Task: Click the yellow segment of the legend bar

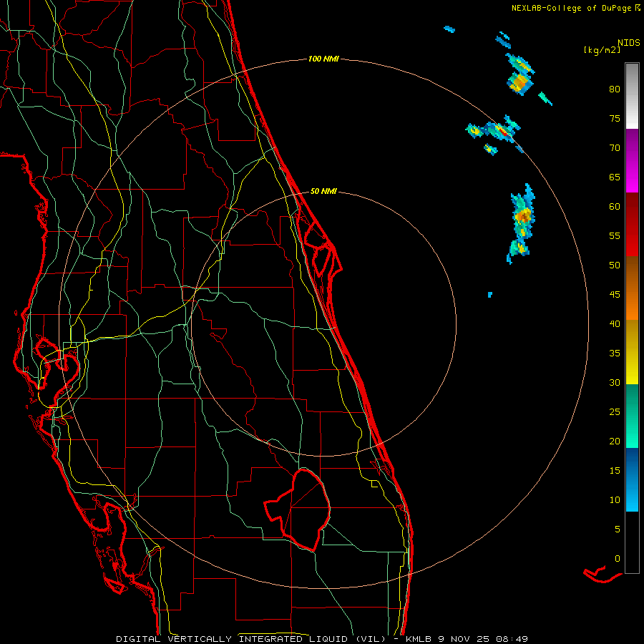Action: (632, 352)
